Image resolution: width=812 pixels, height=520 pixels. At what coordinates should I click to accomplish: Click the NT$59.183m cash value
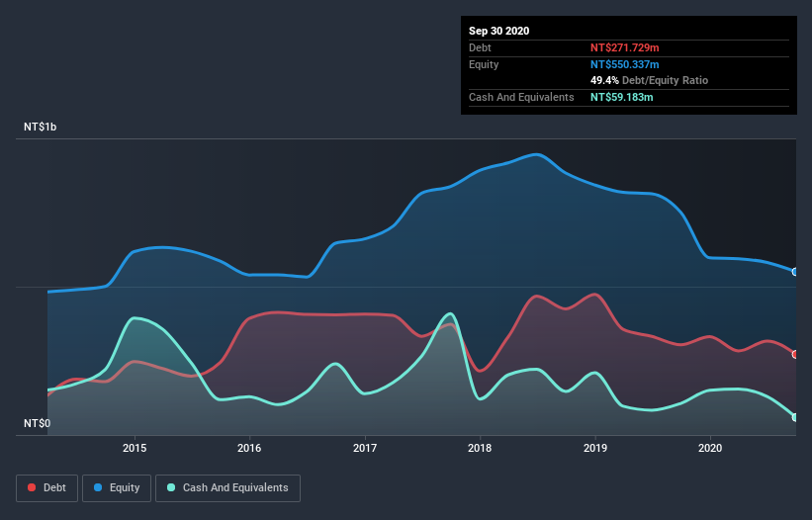pos(621,97)
